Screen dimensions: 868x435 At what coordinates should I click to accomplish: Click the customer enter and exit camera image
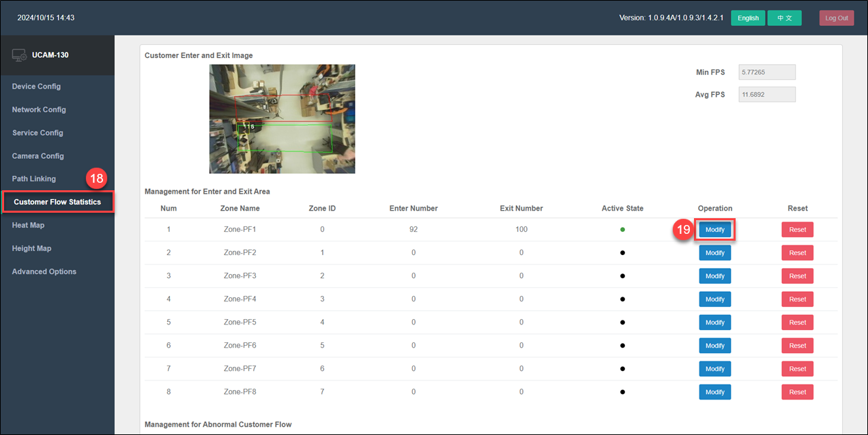coord(282,119)
